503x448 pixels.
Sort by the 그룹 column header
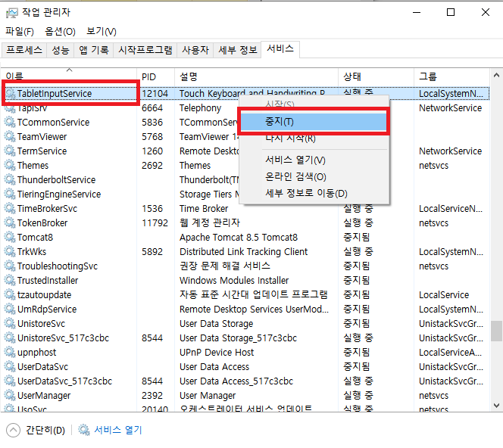point(452,76)
